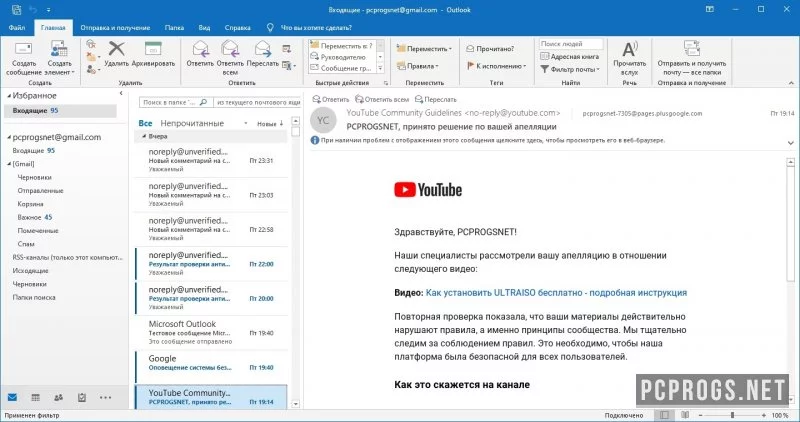The height and width of the screenshot is (422, 800).
Task: Open the Google security alert message
Action: pos(211,367)
